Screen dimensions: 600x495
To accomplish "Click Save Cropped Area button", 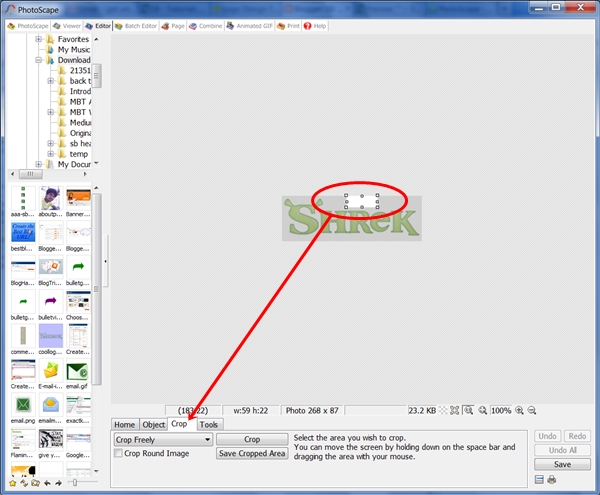I will (252, 453).
